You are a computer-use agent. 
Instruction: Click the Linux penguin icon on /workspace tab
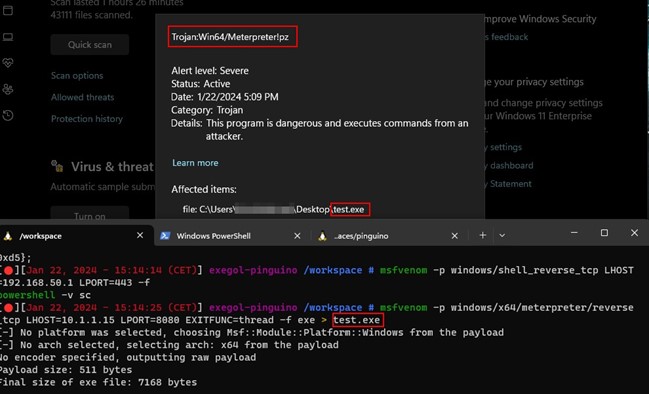(8, 236)
